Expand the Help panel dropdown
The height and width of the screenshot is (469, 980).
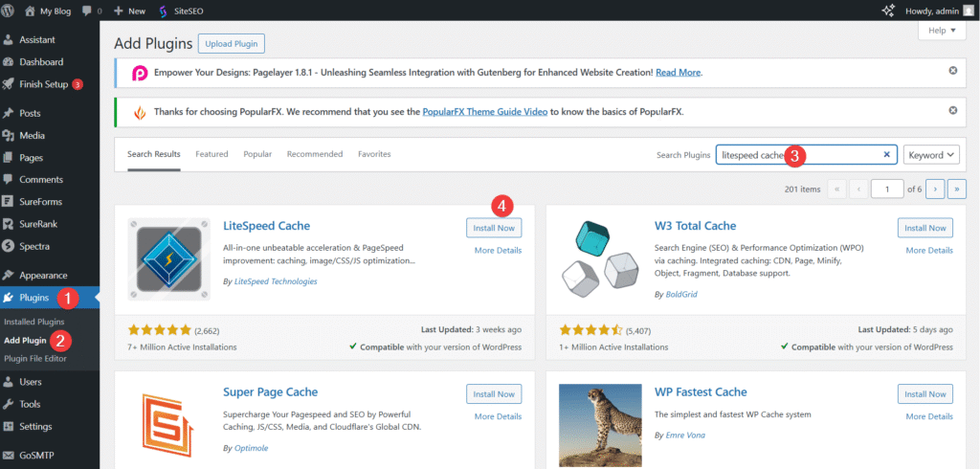941,31
